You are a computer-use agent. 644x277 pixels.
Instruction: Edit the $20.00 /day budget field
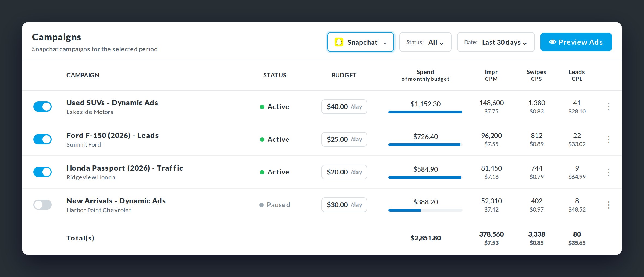click(x=344, y=172)
